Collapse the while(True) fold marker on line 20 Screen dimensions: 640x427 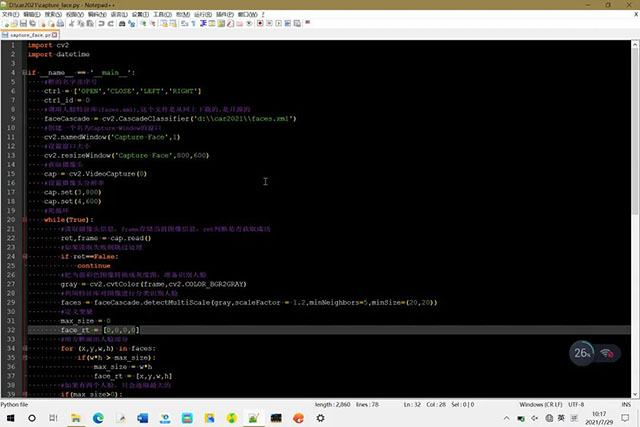(x=24, y=220)
